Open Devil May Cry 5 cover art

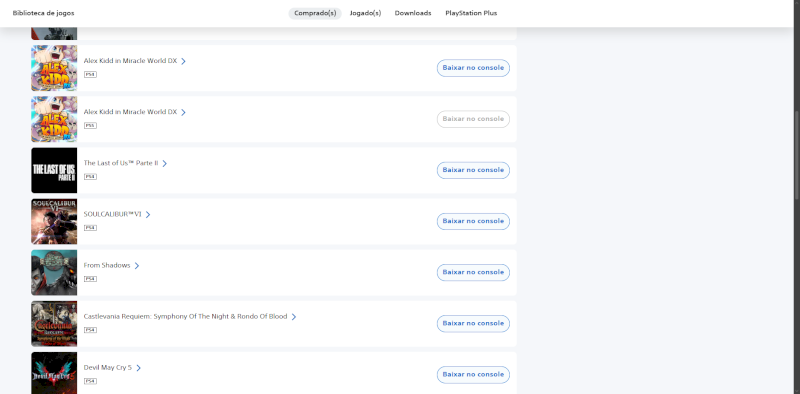coord(54,373)
